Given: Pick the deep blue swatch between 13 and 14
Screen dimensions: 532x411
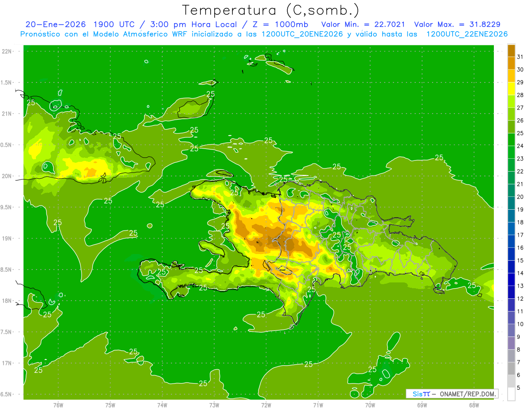Looking at the screenshot, I should pyautogui.click(x=511, y=279).
